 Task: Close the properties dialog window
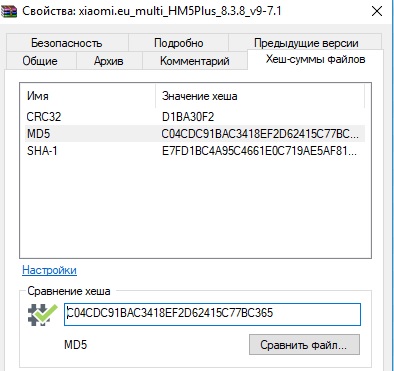point(377,11)
